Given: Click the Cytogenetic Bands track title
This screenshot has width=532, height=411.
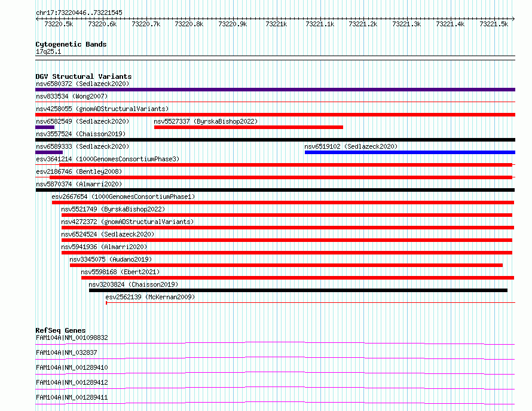Looking at the screenshot, I should click(x=71, y=44).
